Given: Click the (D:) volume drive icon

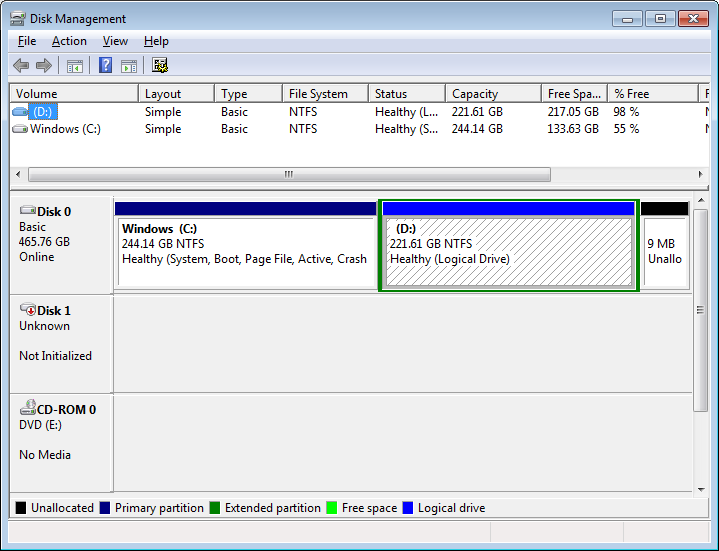Looking at the screenshot, I should (x=20, y=111).
